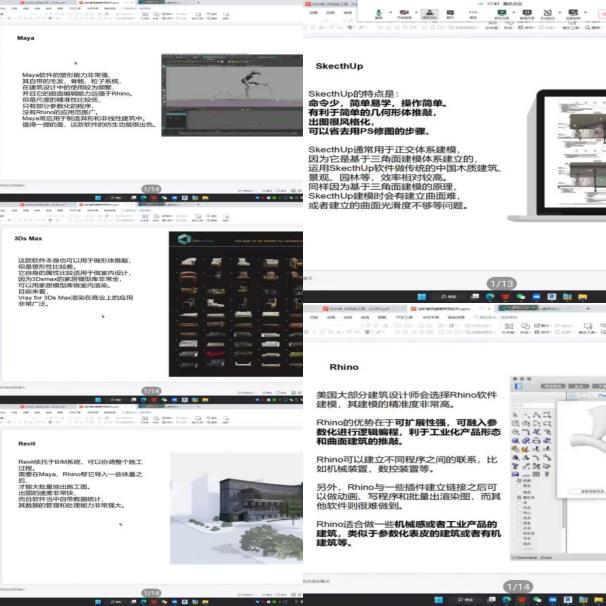
Task: Open the tab-list dropdown arrow above Rhino slide
Action: coord(588,308)
